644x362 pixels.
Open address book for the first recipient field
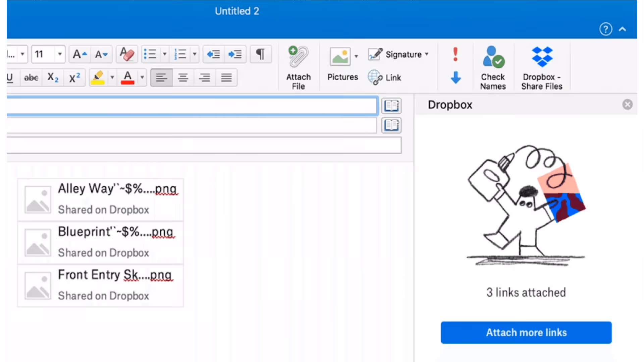click(x=391, y=106)
